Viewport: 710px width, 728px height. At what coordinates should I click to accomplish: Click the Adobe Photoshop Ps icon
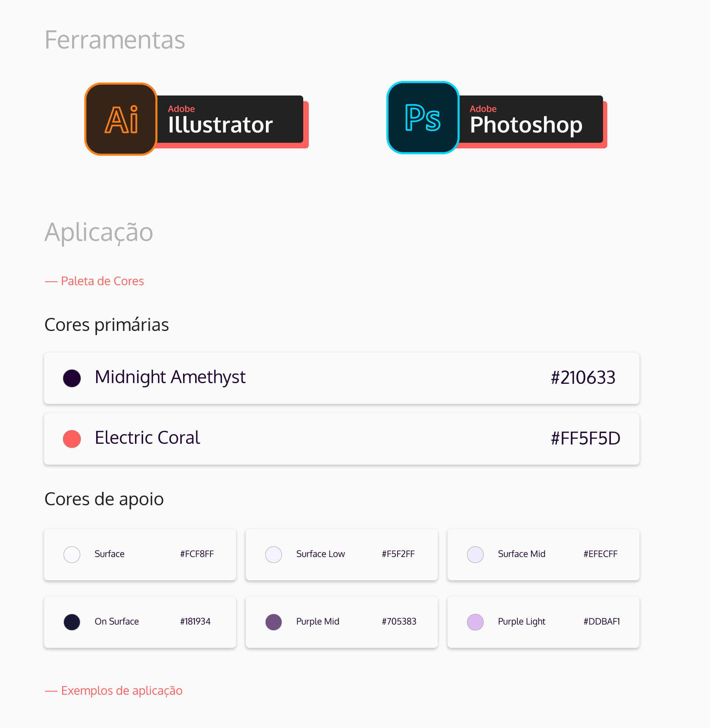[x=423, y=118]
